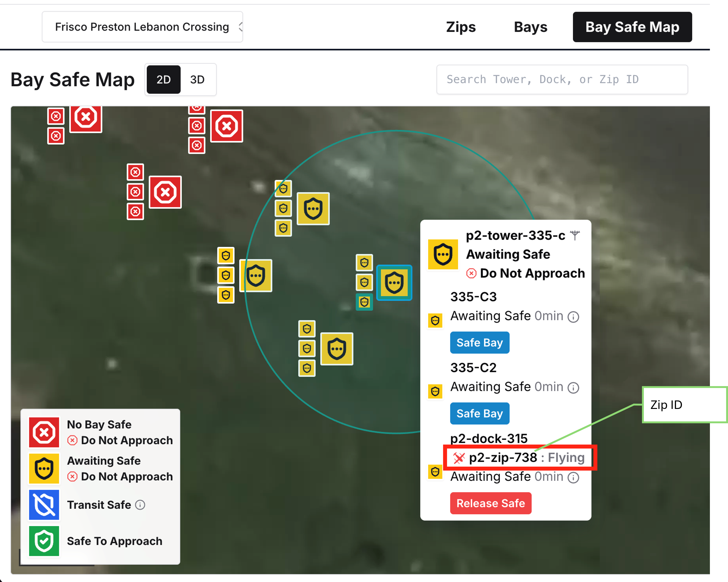Switch to the Zips tab
Image resolution: width=728 pixels, height=582 pixels.
pos(460,27)
